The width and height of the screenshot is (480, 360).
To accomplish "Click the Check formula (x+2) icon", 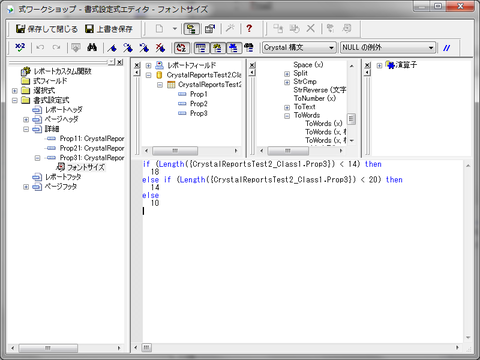I will point(20,48).
